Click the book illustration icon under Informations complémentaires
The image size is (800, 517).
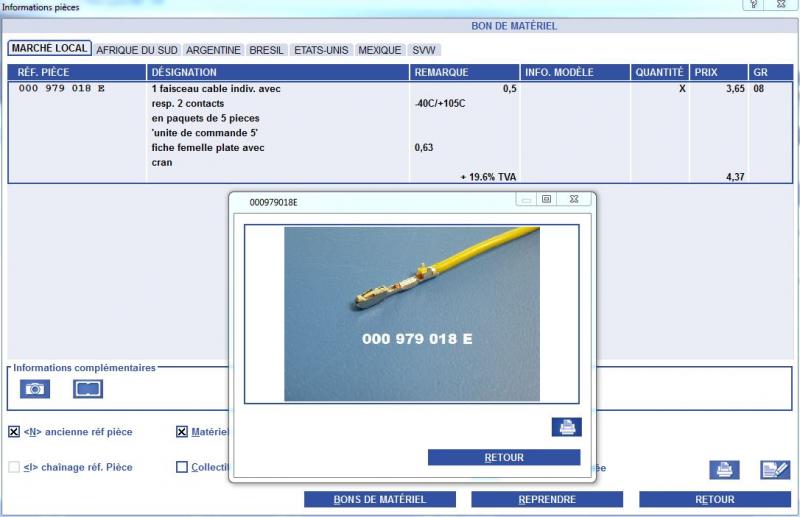pos(88,389)
